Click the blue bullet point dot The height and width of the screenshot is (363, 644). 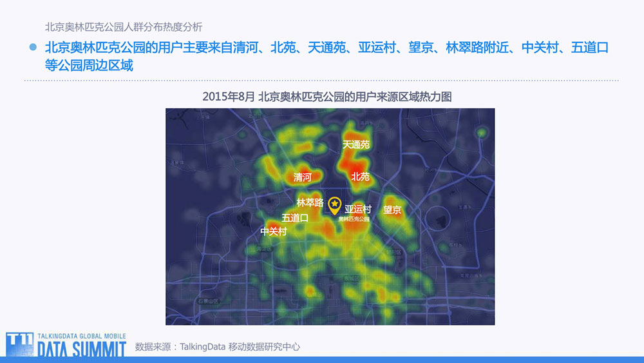(33, 47)
